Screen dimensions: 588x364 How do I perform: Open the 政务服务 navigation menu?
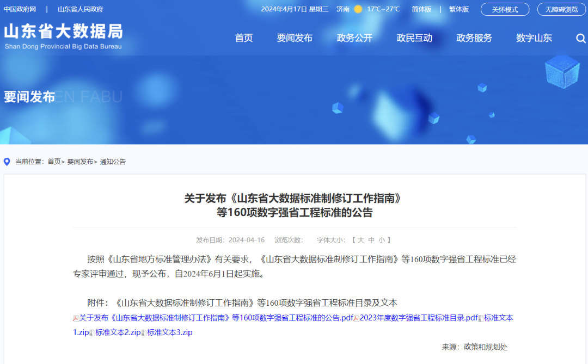[x=474, y=38]
